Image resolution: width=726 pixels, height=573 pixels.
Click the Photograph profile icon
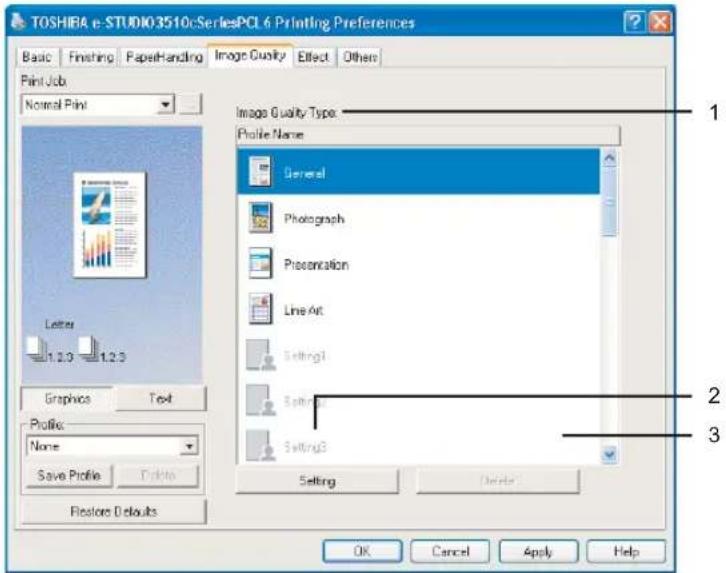point(260,218)
